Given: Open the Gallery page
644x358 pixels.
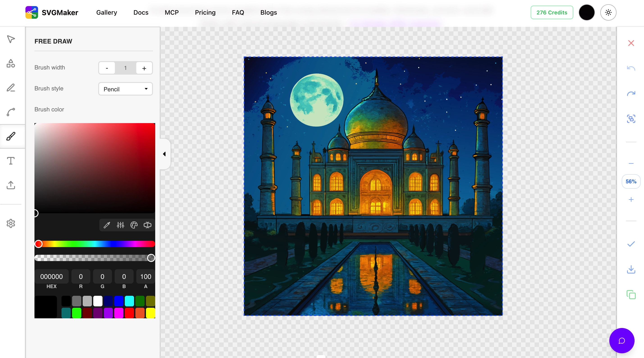Looking at the screenshot, I should coord(107,12).
